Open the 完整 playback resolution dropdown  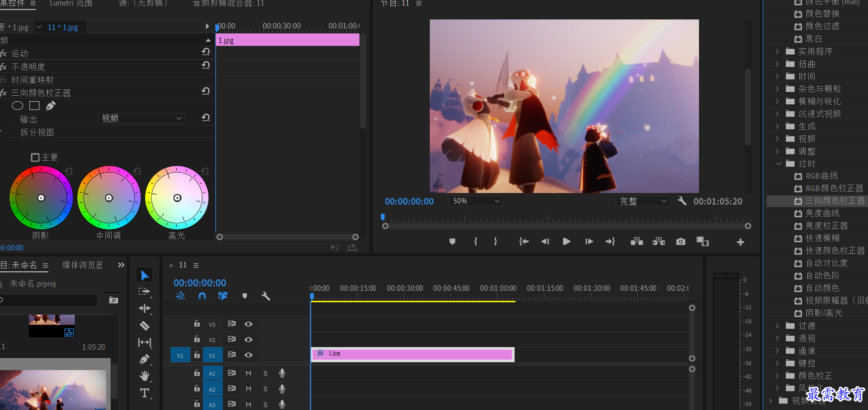click(x=643, y=201)
